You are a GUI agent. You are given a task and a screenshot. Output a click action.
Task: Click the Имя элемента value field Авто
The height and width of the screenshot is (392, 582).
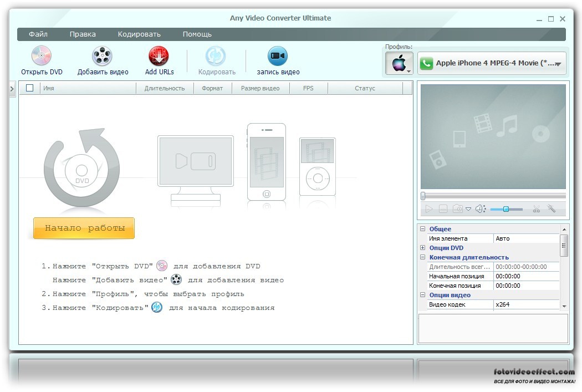(x=527, y=238)
